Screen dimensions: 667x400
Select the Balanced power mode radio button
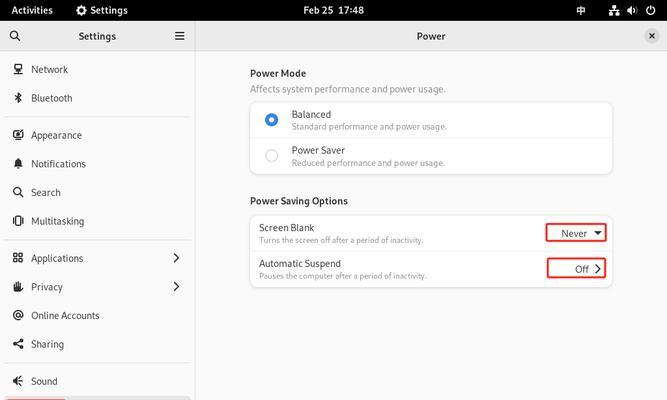[271, 120]
